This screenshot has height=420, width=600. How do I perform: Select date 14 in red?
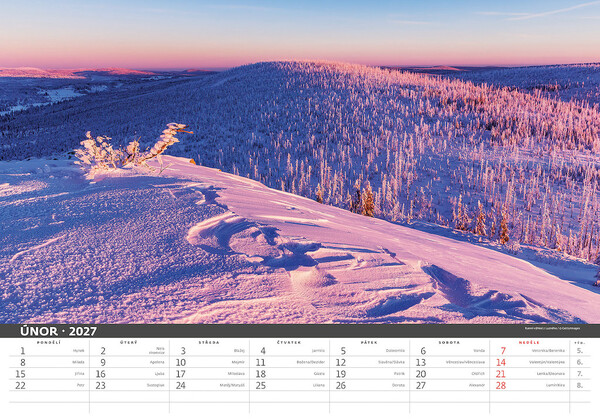point(501,362)
